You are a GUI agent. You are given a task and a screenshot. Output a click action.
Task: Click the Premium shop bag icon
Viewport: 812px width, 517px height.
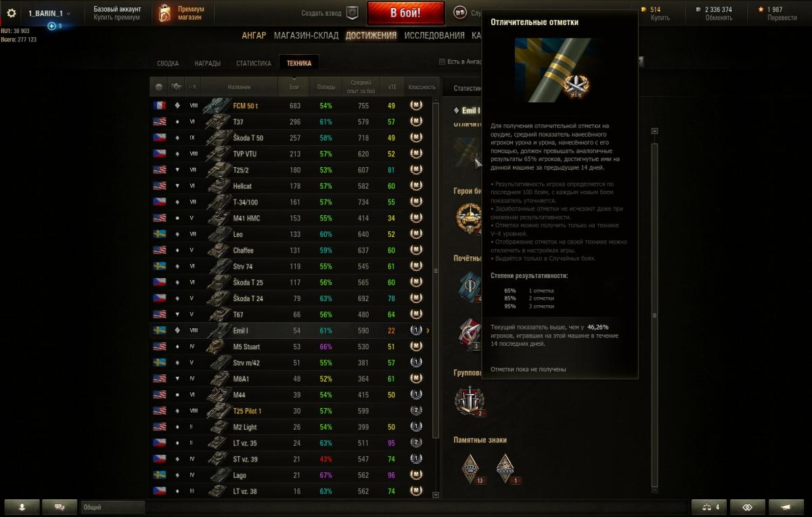point(164,14)
